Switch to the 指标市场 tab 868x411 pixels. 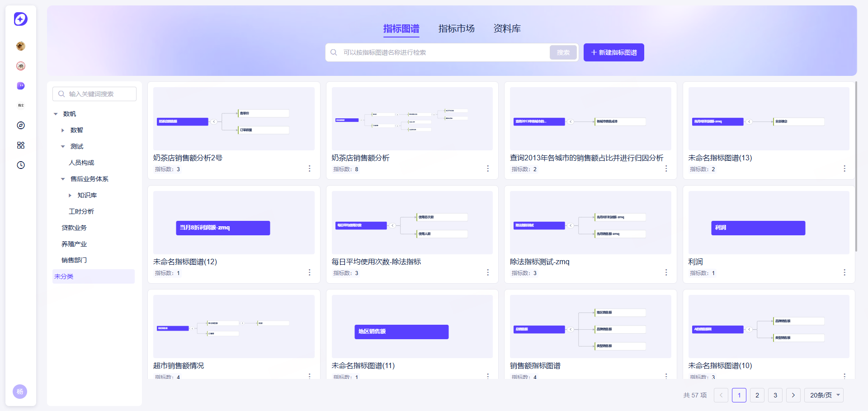point(457,28)
